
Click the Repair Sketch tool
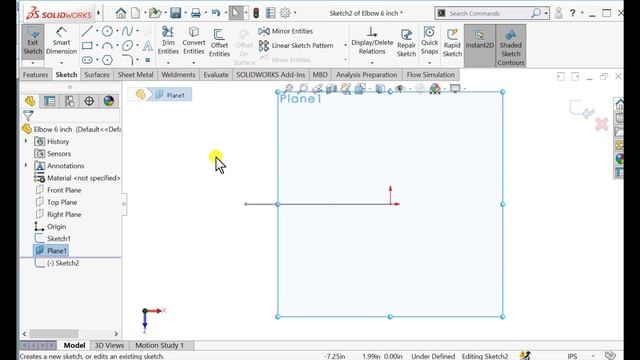pos(406,43)
